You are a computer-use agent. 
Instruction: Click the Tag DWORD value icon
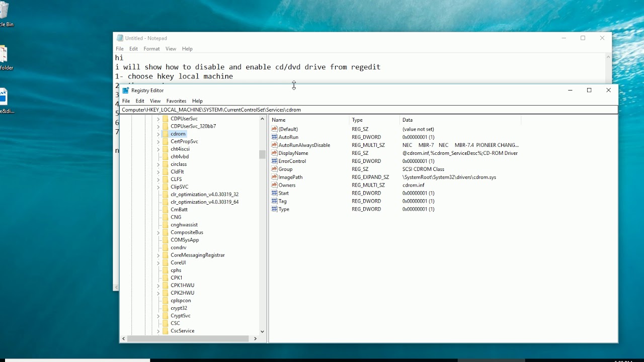click(x=274, y=201)
